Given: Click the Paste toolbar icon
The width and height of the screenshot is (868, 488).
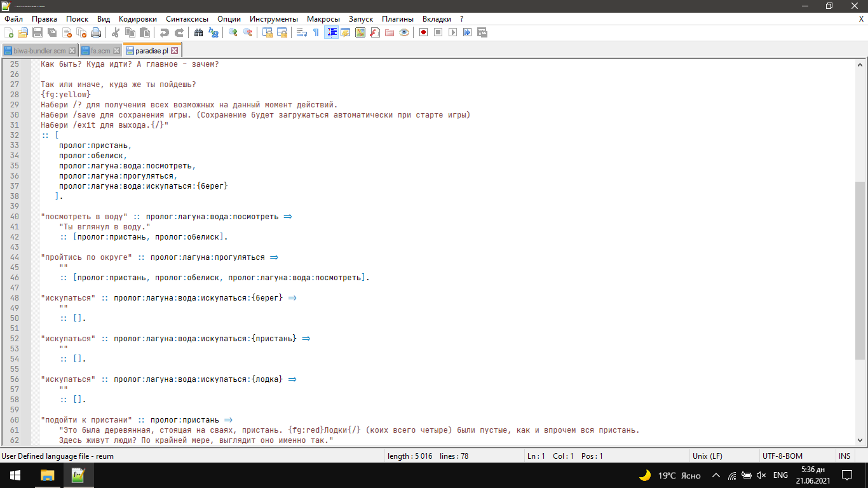Looking at the screenshot, I should [145, 32].
